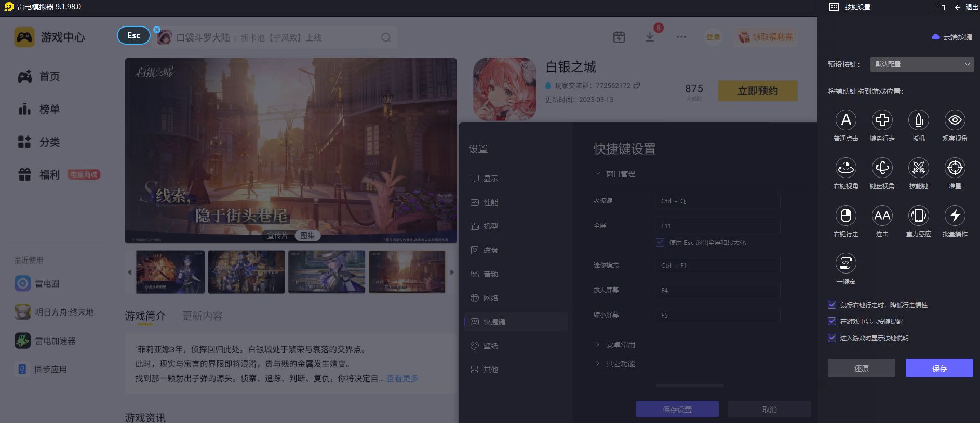Click the 查看更多 link
Screen dimensions: 980x423
coord(402,378)
